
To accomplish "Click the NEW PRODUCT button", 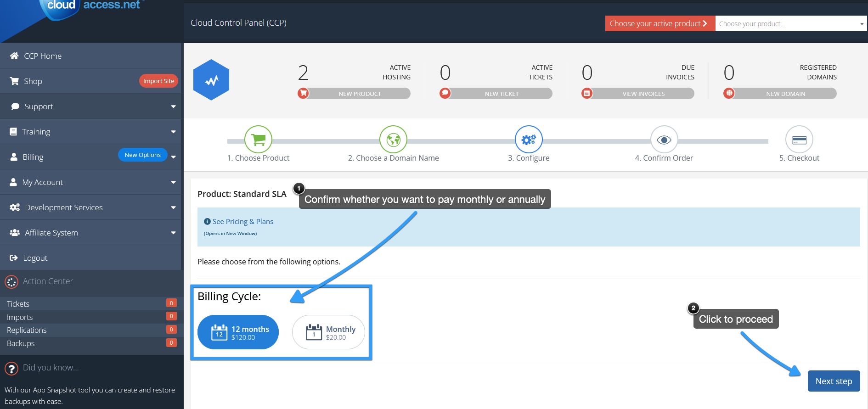I will coord(360,94).
